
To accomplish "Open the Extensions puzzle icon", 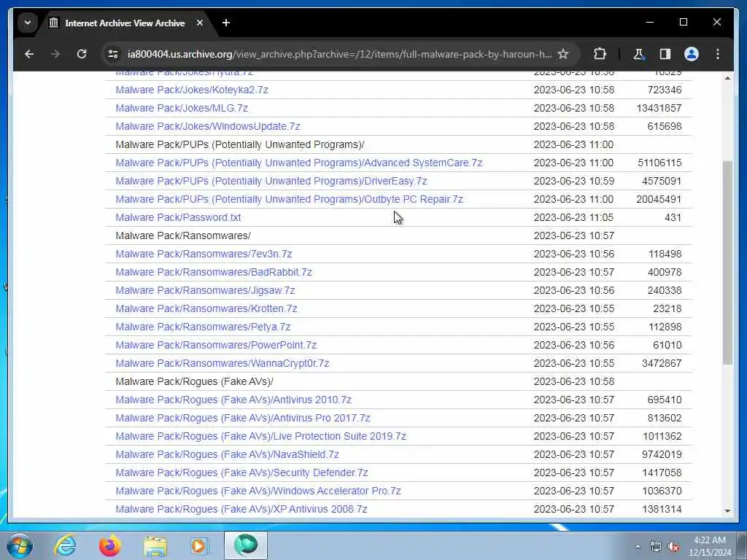I will [x=600, y=54].
